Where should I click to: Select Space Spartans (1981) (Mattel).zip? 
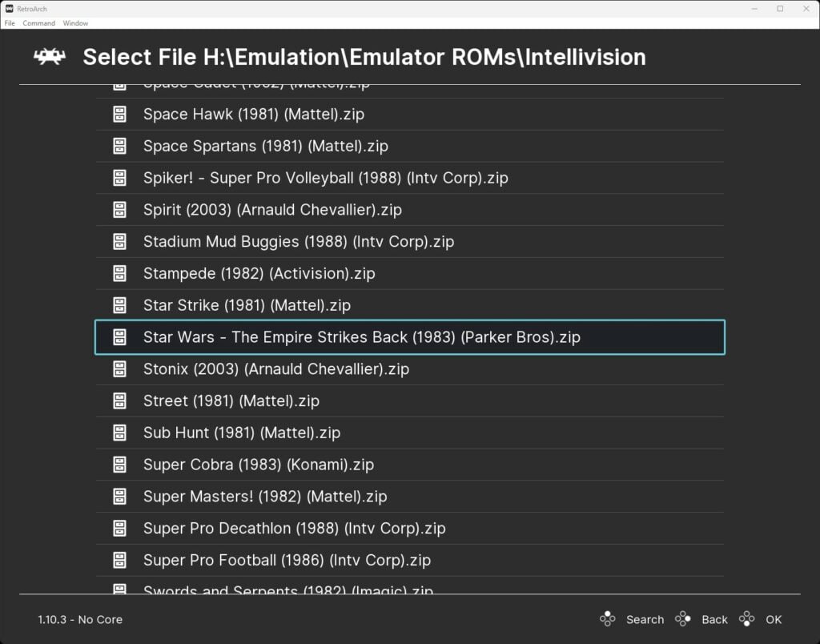pyautogui.click(x=410, y=146)
